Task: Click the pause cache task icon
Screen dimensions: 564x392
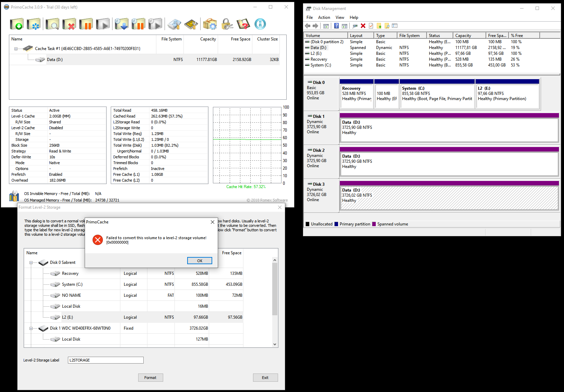Action: [86, 24]
